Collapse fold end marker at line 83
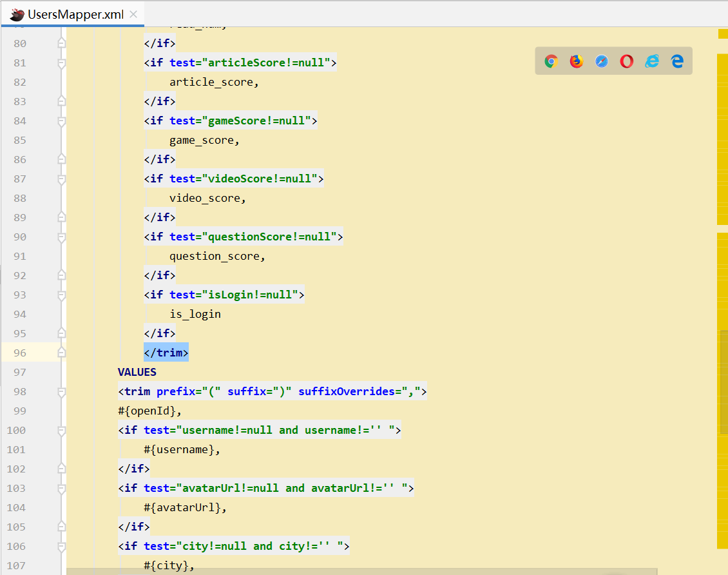The image size is (728, 575). click(x=61, y=101)
